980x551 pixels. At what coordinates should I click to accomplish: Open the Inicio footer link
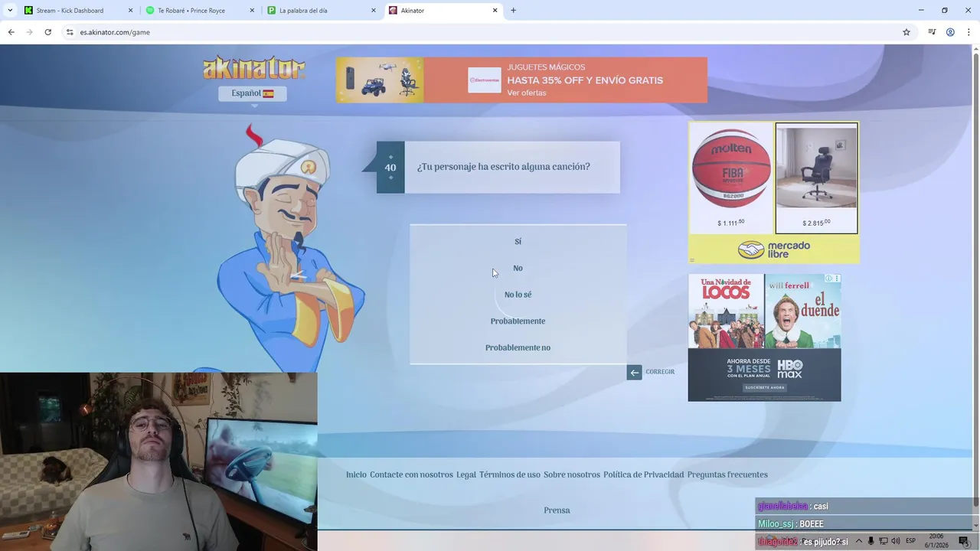coord(356,474)
